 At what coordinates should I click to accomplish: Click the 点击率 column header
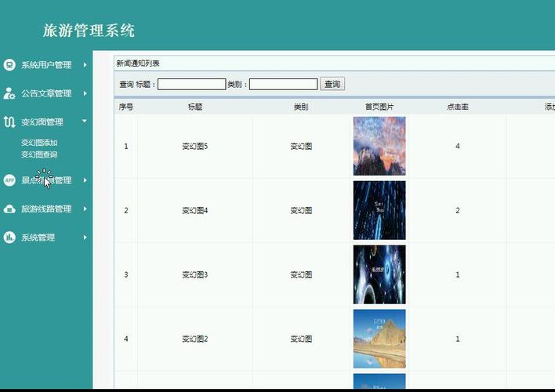coord(457,107)
